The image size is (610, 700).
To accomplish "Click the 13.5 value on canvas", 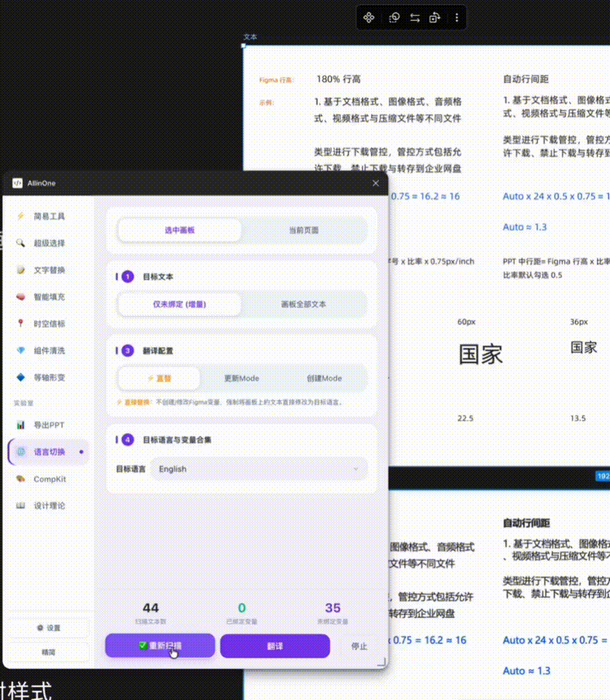I will pos(578,419).
